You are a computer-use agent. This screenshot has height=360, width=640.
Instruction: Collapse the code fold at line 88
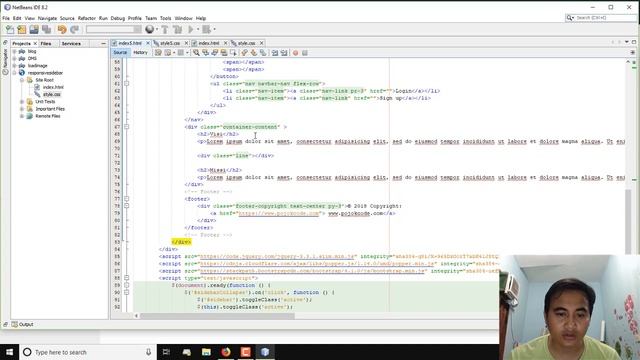pyautogui.click(x=127, y=278)
